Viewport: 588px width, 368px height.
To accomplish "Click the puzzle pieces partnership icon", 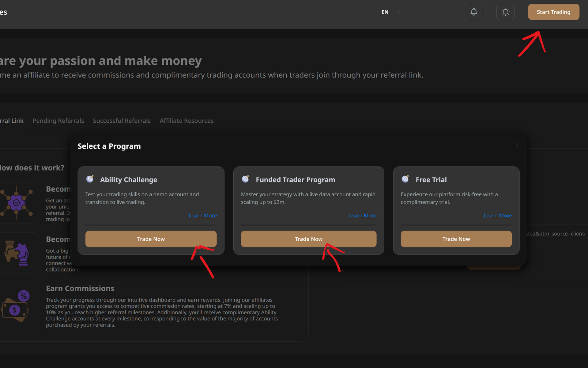I will (x=17, y=253).
